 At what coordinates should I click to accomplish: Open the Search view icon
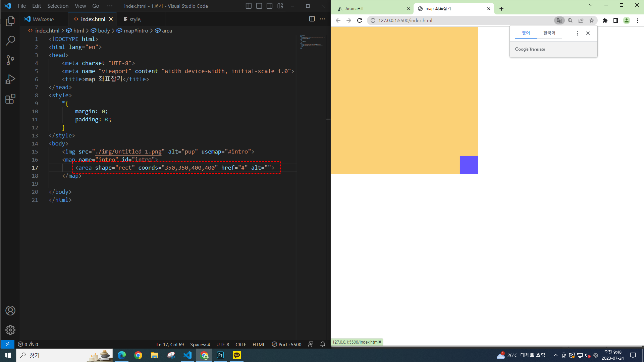coord(10,41)
